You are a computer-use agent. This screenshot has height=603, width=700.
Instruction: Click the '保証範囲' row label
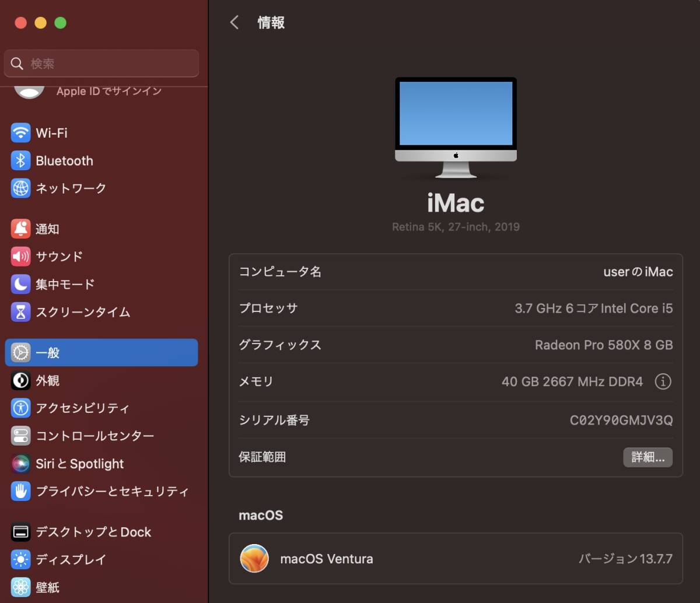click(262, 457)
